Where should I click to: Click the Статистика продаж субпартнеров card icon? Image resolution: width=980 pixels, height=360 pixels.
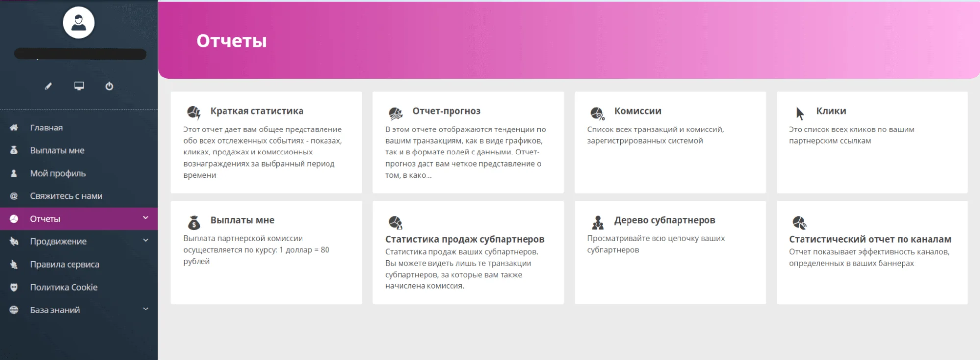[x=396, y=223]
